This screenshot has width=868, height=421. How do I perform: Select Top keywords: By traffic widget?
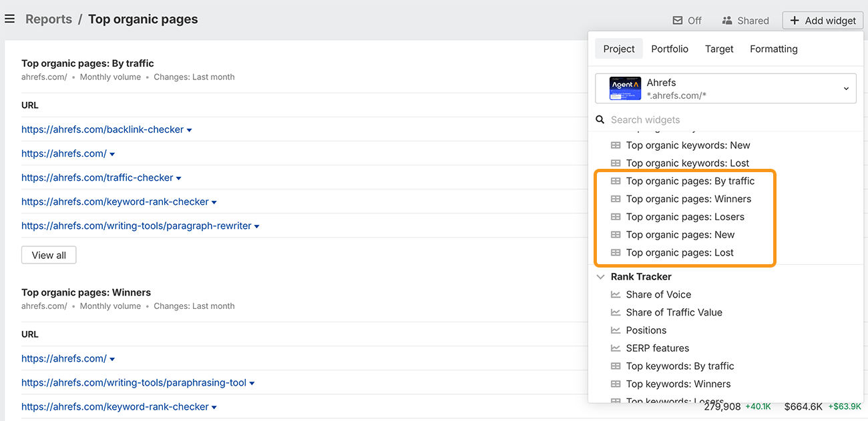[680, 366]
